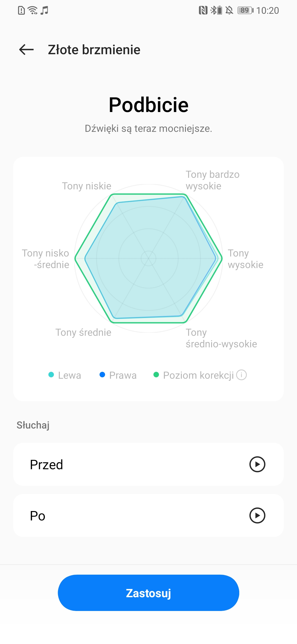Select the Prawa legend entry
The image size is (297, 644).
click(x=118, y=375)
